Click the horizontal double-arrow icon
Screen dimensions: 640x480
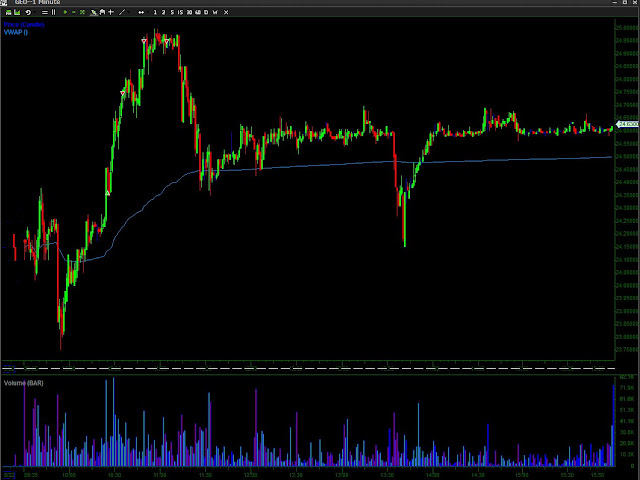[141, 12]
